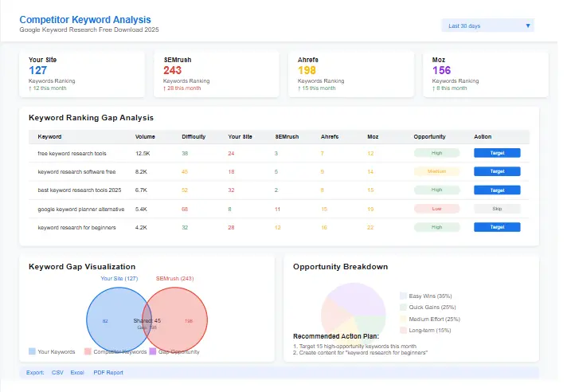Click Target for keyword research software free
571x392 pixels.
(496, 171)
